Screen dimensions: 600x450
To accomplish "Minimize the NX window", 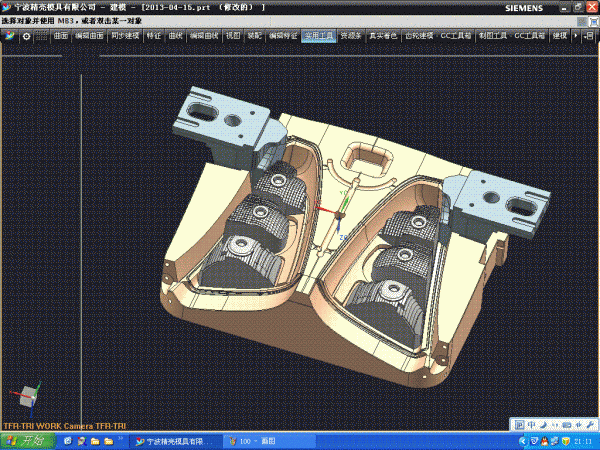I will coord(564,7).
